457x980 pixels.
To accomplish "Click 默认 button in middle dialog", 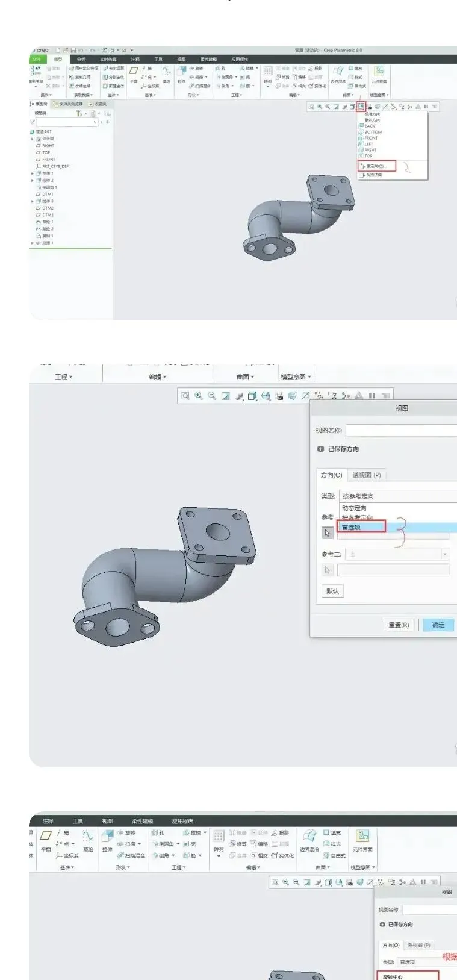I will 332,591.
